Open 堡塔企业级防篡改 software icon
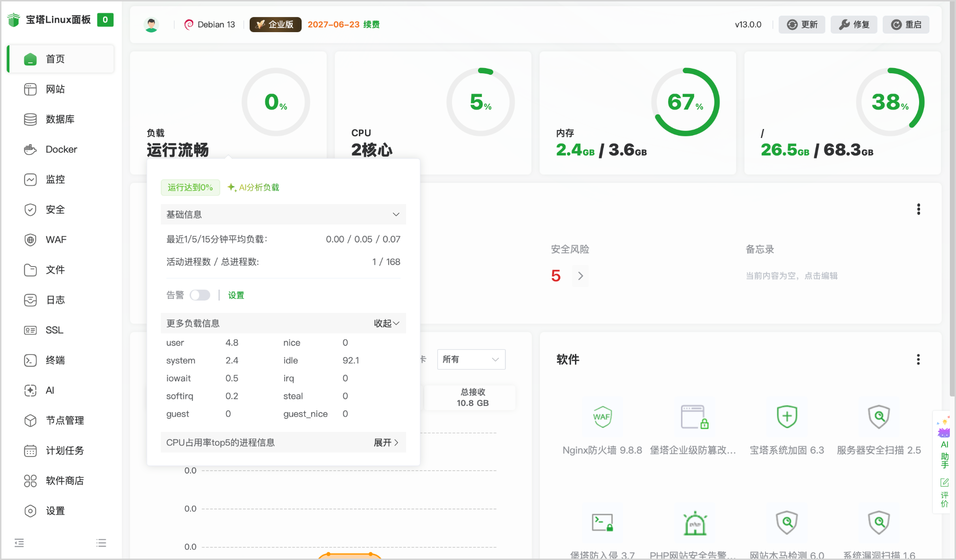 (695, 417)
